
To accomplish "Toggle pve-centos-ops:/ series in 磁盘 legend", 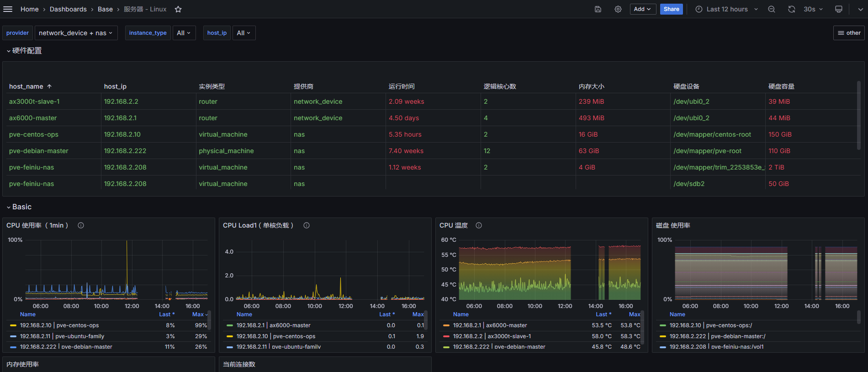I will click(711, 325).
